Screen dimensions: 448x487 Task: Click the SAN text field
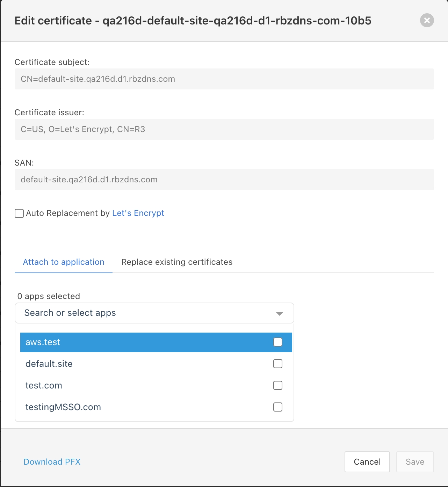224,180
